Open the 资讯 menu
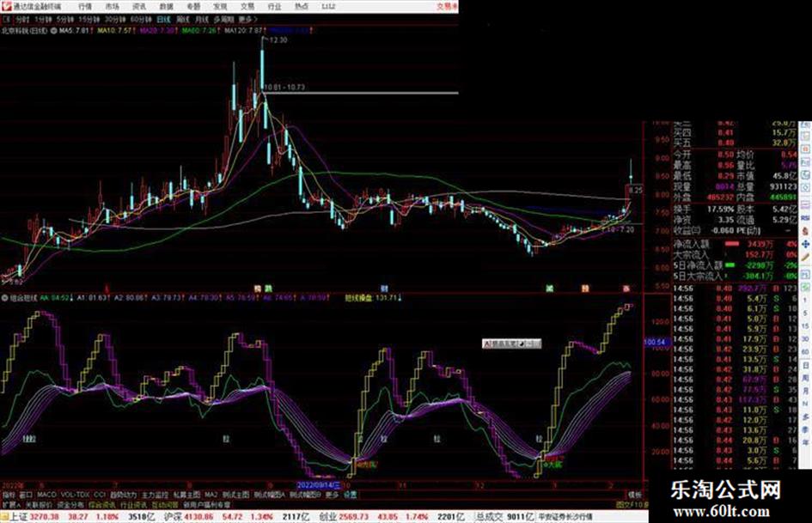The image size is (812, 523). (139, 7)
